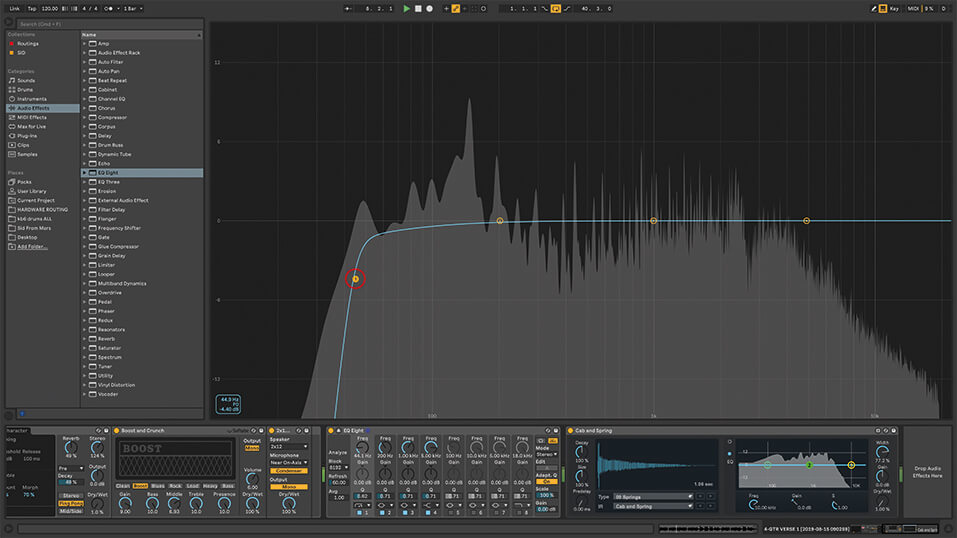Select green band 2 node in Cab and Spring EQ
Viewport: 957px width, 538px height.
coord(809,465)
